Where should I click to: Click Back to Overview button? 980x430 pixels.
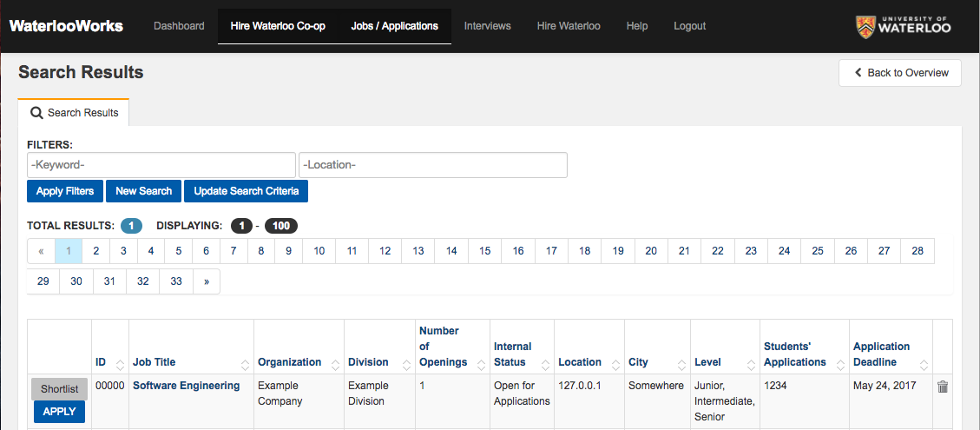point(900,73)
